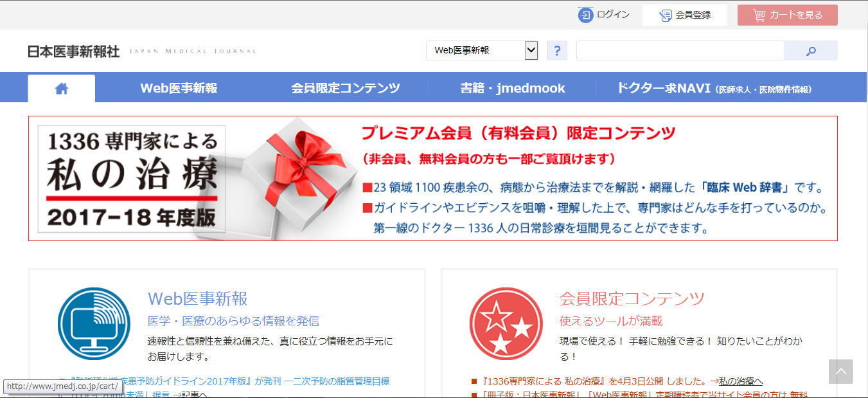The height and width of the screenshot is (398, 868).
Task: Click the red three-star member content icon
Action: point(502,323)
